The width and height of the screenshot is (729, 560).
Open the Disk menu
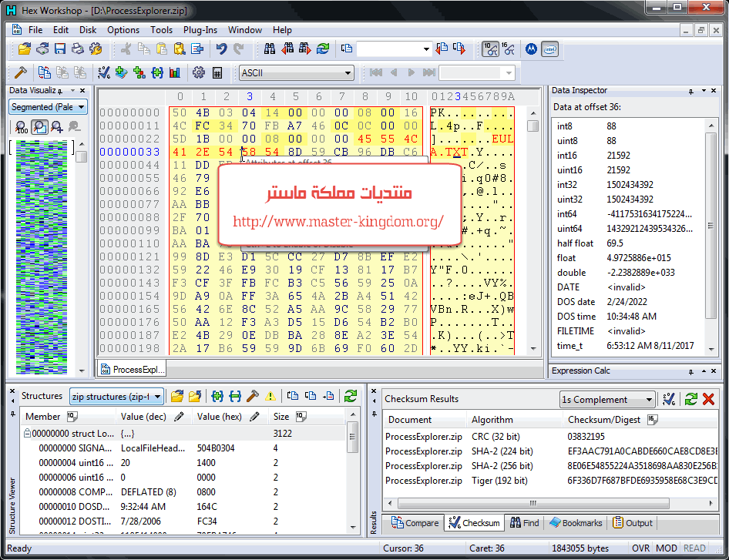click(88, 30)
